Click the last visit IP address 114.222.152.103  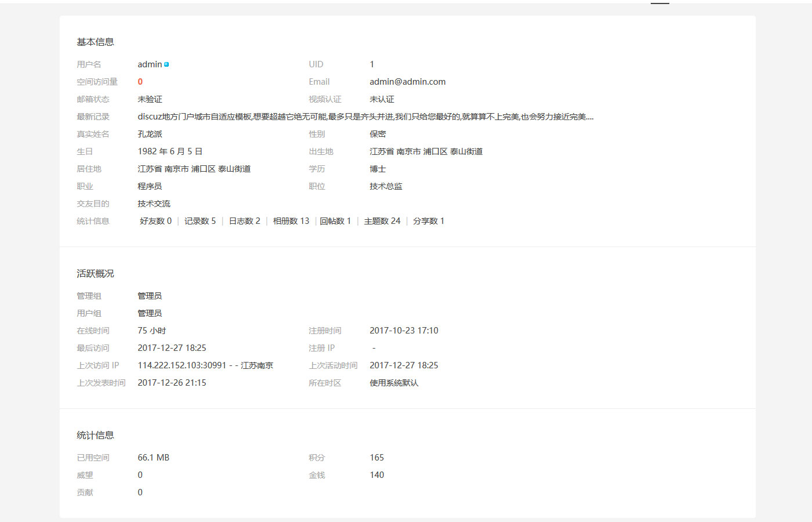point(182,365)
